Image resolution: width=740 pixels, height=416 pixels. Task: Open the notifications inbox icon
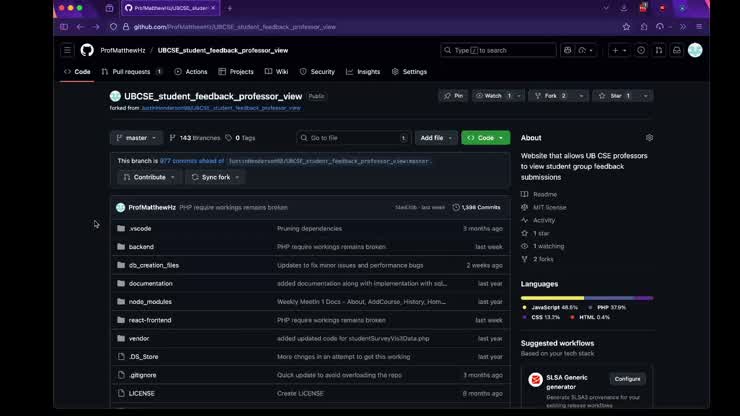click(x=677, y=50)
